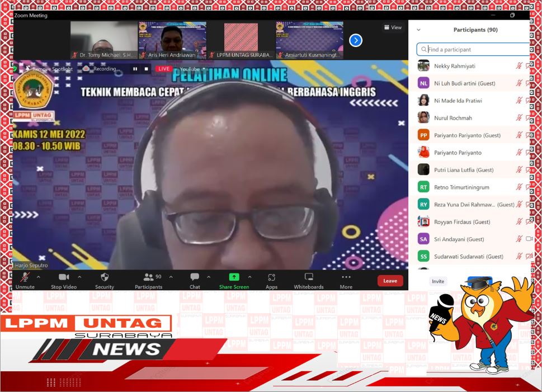Click muted mic icon for Putri Liana Lutfia
The image size is (542, 392).
coord(519,169)
